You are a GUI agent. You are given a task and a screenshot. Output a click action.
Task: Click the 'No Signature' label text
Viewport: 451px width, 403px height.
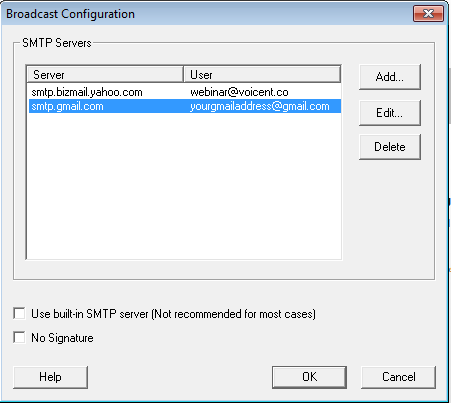62,338
